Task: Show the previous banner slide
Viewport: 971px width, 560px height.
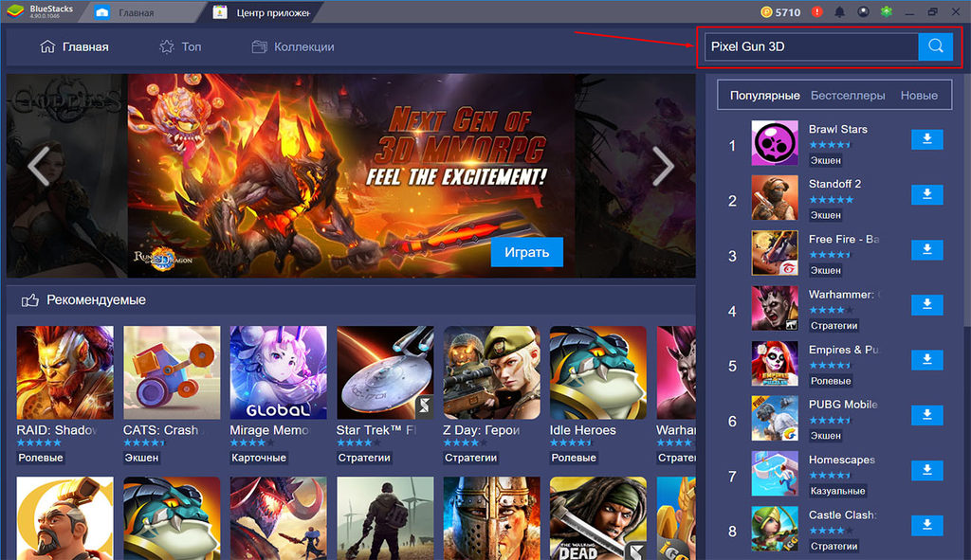Action: (38, 166)
